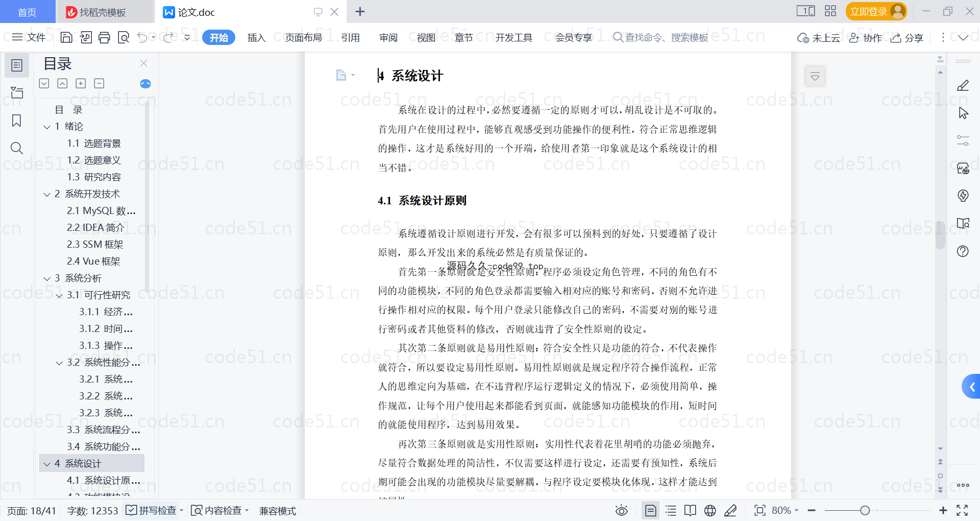Click the Save icon in toolbar

(66, 37)
